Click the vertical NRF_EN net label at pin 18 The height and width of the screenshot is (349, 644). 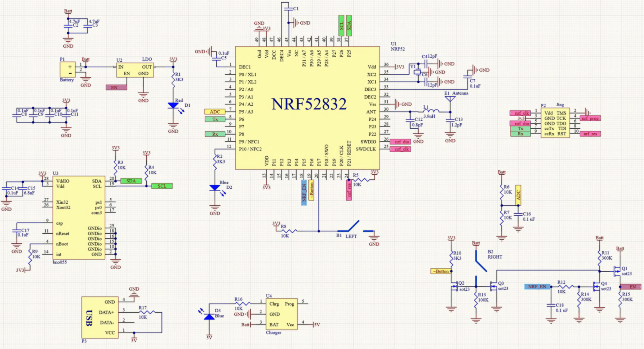(304, 192)
